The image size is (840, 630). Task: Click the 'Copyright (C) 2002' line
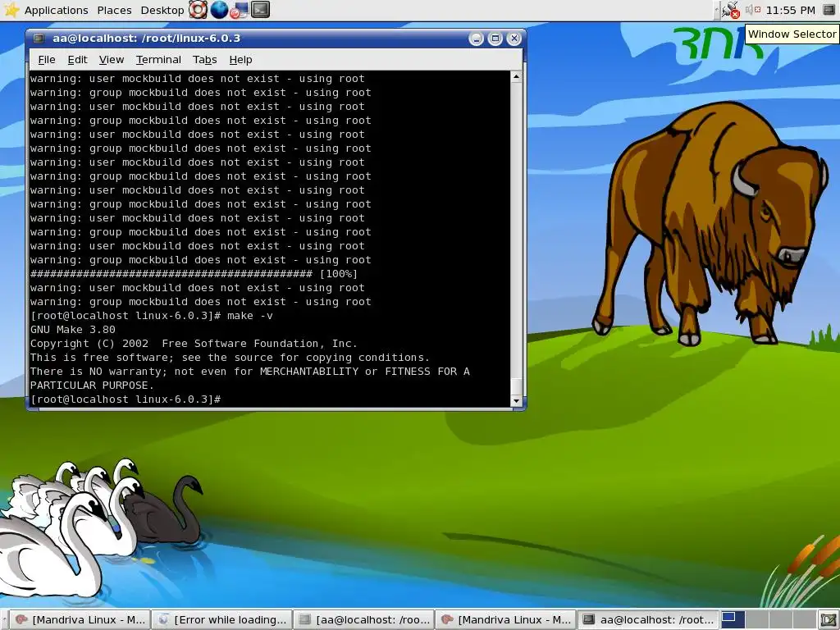pyautogui.click(x=194, y=344)
